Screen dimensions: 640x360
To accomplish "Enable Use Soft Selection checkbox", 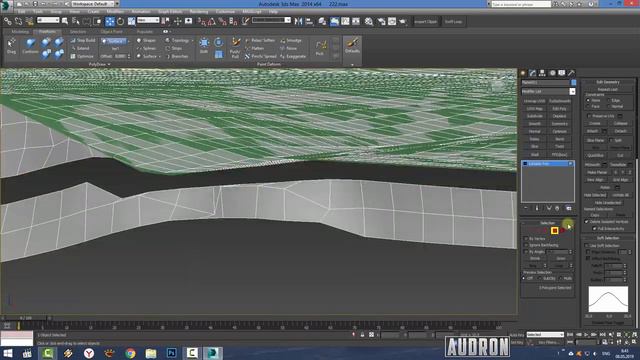I will pyautogui.click(x=587, y=245).
